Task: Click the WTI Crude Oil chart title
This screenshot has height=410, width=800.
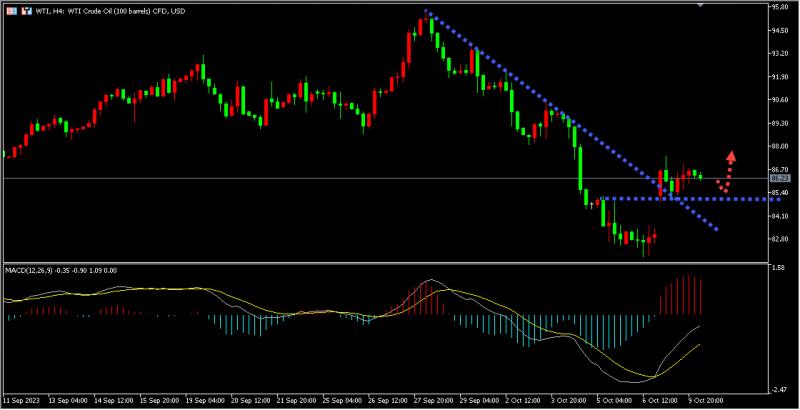Action: [109, 11]
